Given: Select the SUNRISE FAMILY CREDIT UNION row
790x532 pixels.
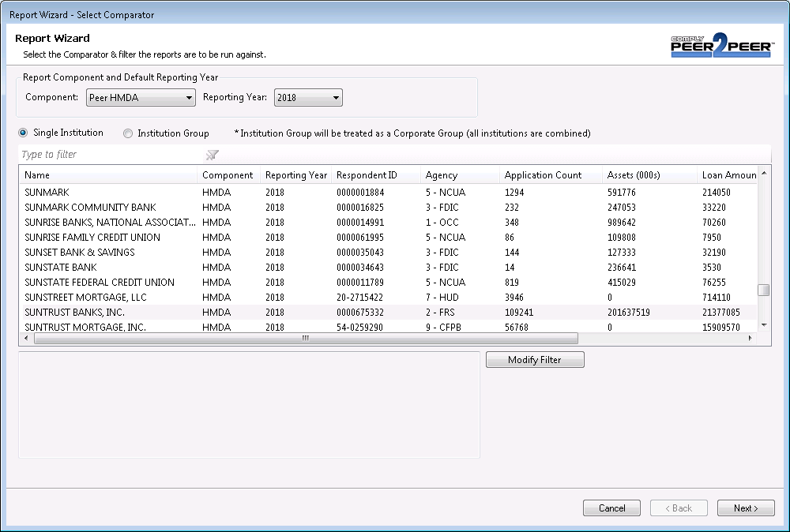Looking at the screenshot, I should (x=388, y=238).
